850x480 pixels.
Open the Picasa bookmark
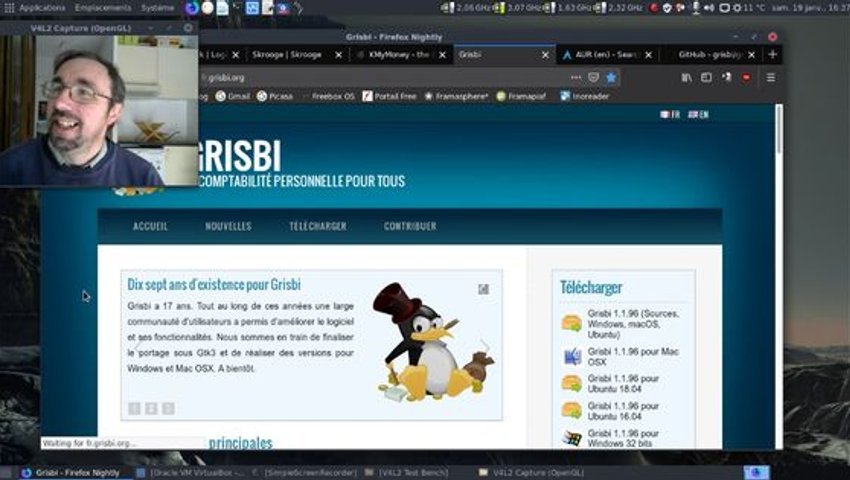[x=275, y=96]
